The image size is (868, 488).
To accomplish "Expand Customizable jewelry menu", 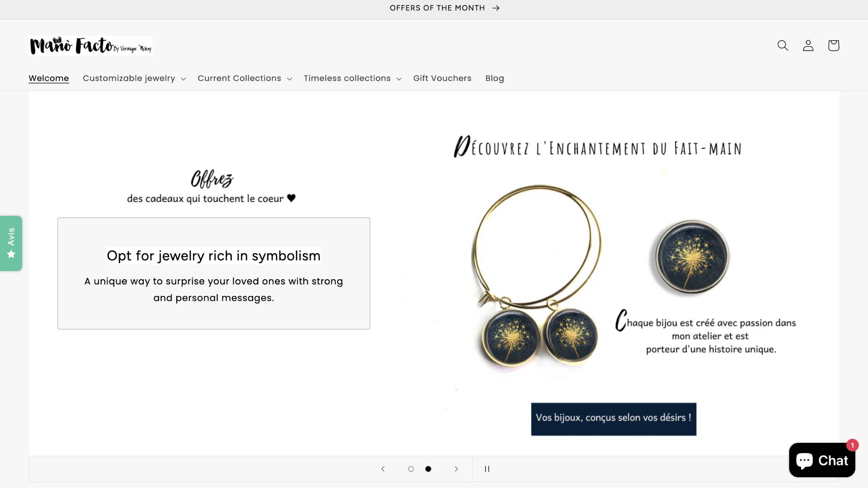I will pyautogui.click(x=134, y=78).
